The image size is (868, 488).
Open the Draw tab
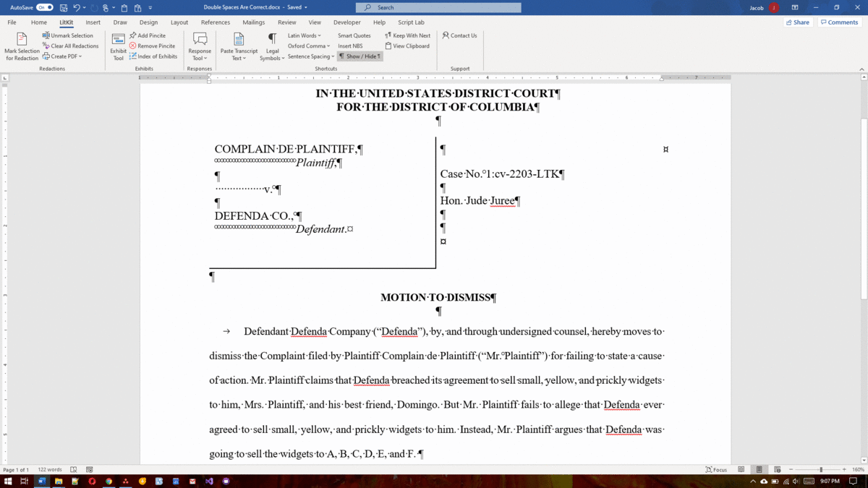click(120, 22)
